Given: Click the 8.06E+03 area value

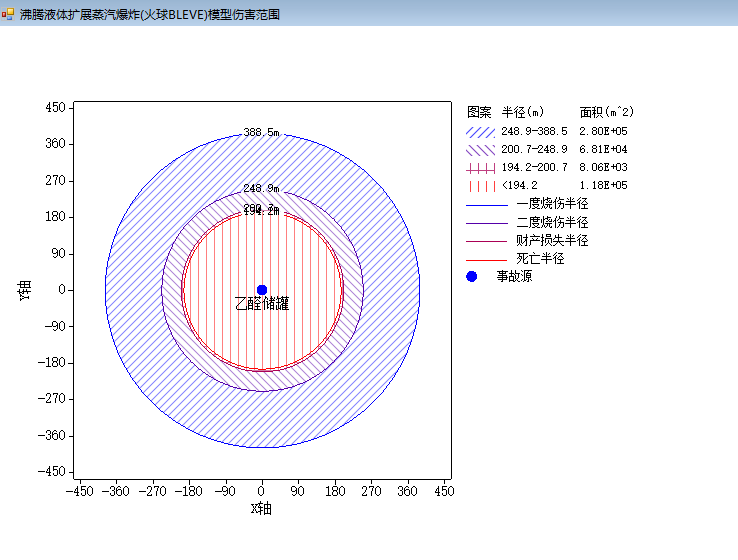Looking at the screenshot, I should pos(603,167).
